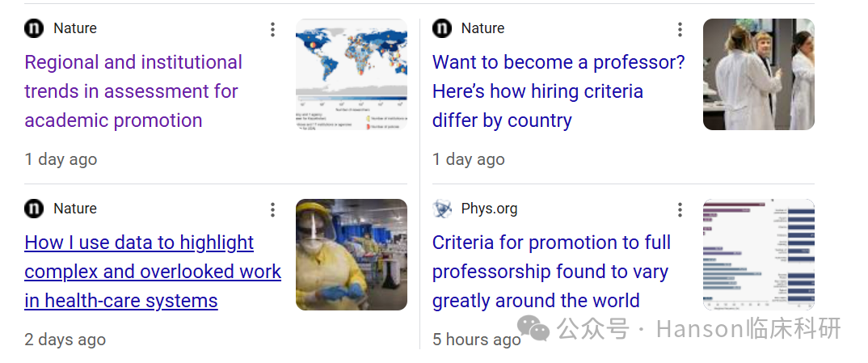Click Nature logo above professor hiring article
Image resolution: width=868 pixels, height=363 pixels.
[x=442, y=28]
